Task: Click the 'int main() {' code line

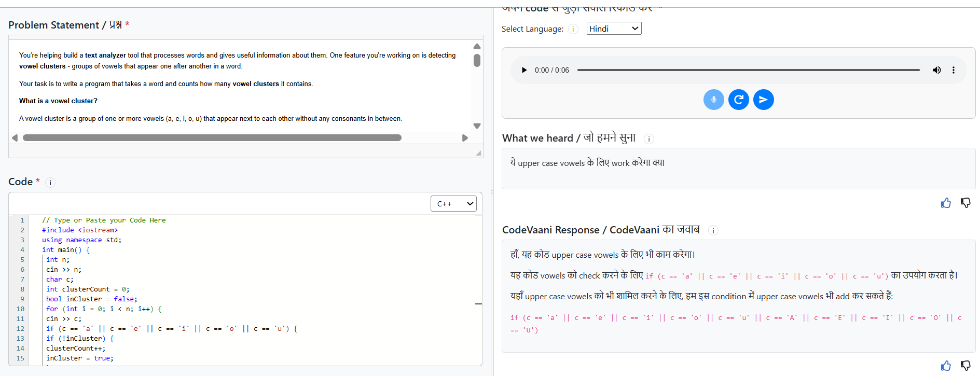Action: (66, 250)
